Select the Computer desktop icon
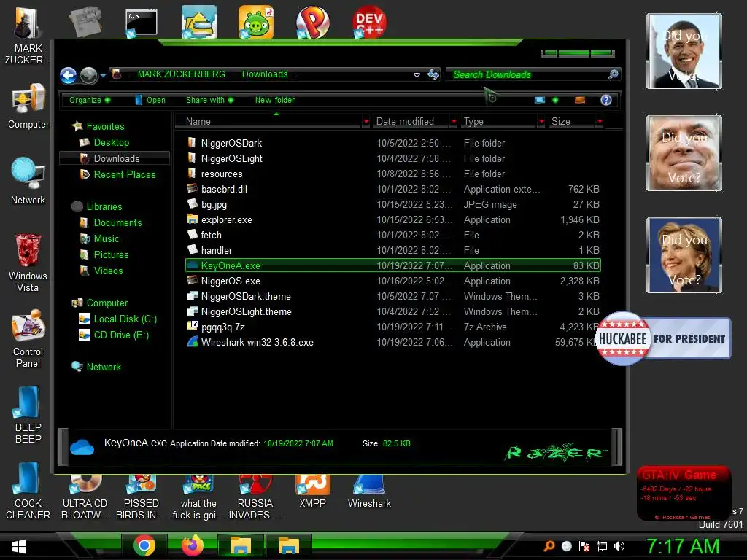Screen dimensions: 747x560 tap(28, 106)
